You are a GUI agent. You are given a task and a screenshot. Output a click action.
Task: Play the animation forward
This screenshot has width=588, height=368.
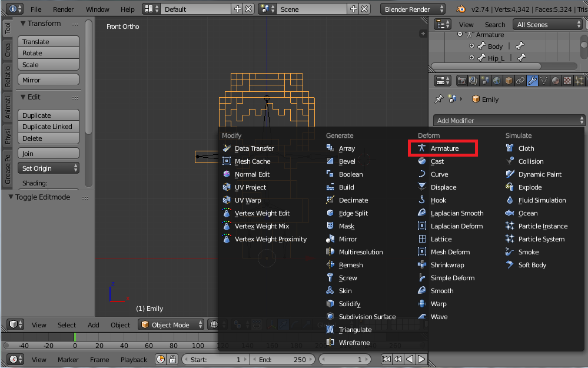(421, 359)
